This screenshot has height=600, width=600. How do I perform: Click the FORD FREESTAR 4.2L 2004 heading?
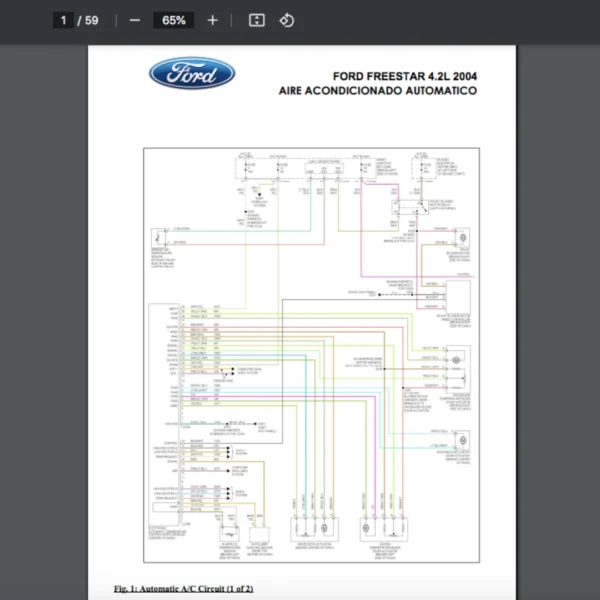point(405,76)
